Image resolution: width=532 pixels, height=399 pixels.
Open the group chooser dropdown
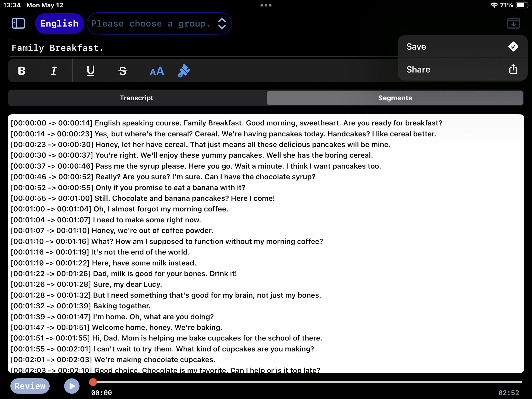click(x=151, y=24)
